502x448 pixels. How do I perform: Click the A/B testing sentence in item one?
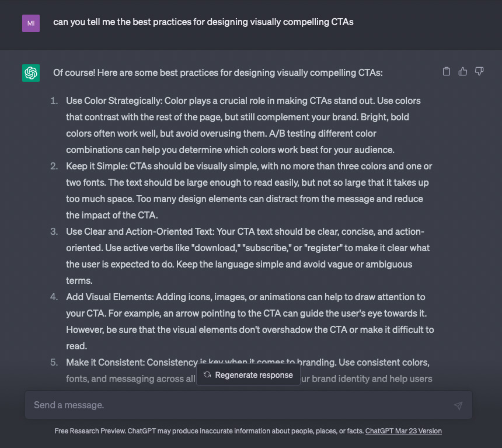(231, 141)
